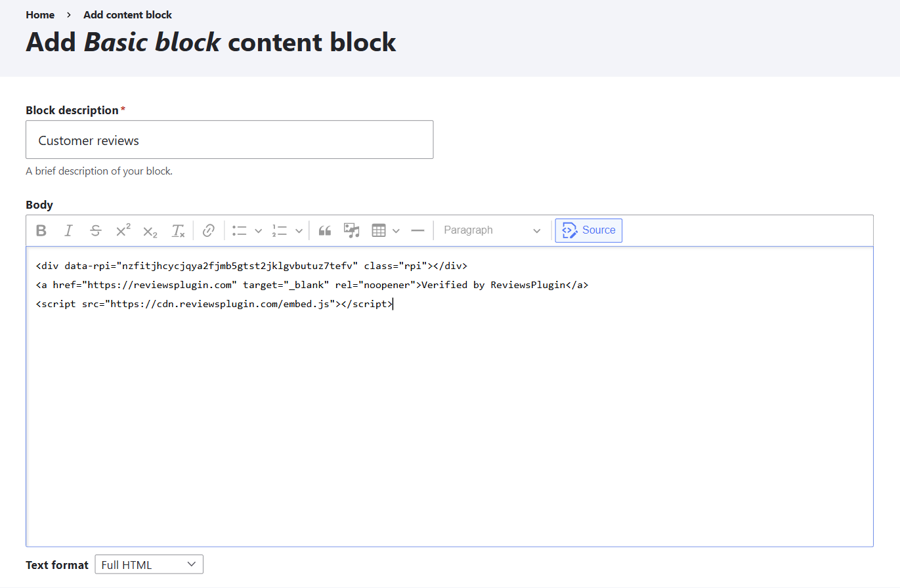This screenshot has width=900, height=588.
Task: Click the source line with 'embed.js' script
Action: 214,304
